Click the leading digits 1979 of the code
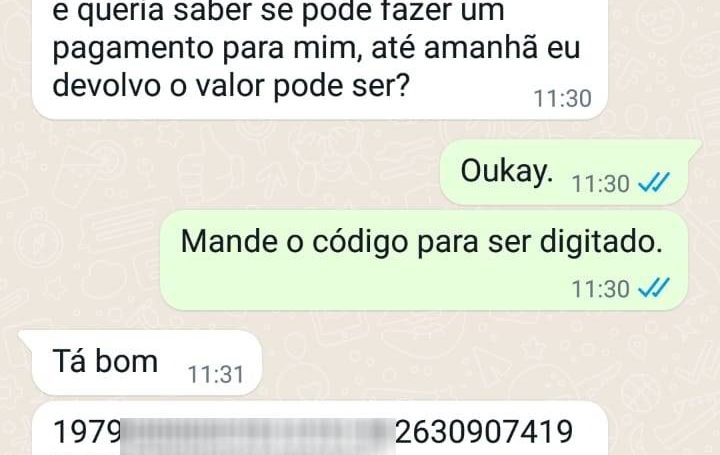The width and height of the screenshot is (720, 455). click(x=86, y=432)
